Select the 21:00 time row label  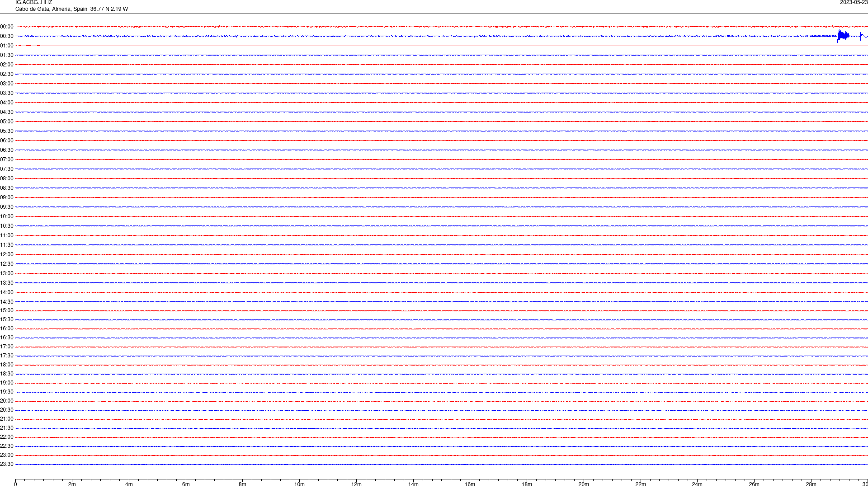[7, 419]
